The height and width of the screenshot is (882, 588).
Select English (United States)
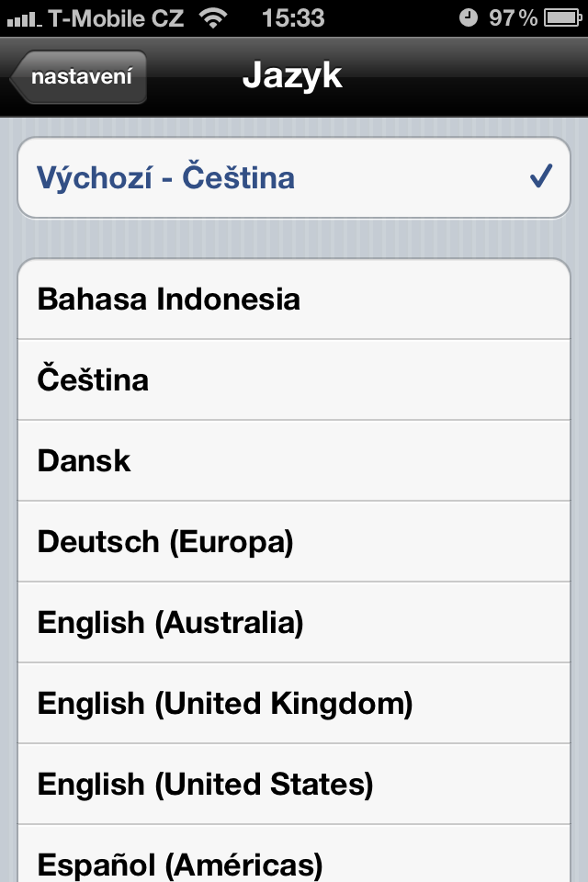(x=205, y=785)
